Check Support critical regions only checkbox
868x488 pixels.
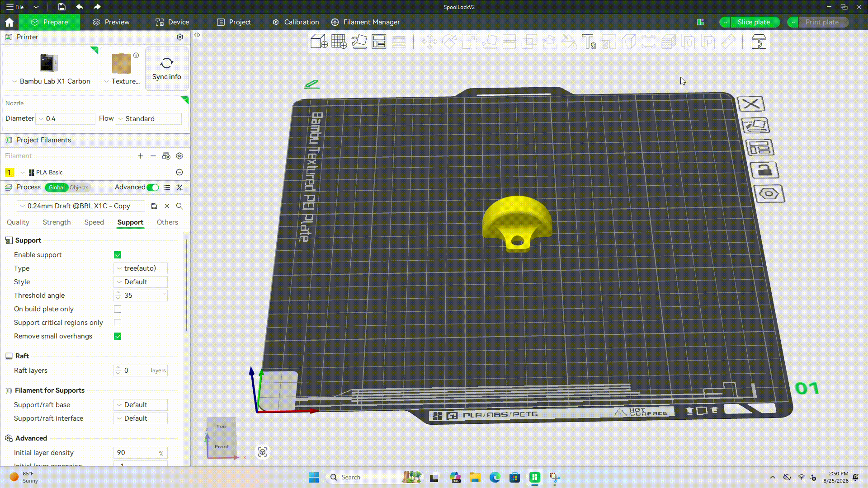pos(118,323)
